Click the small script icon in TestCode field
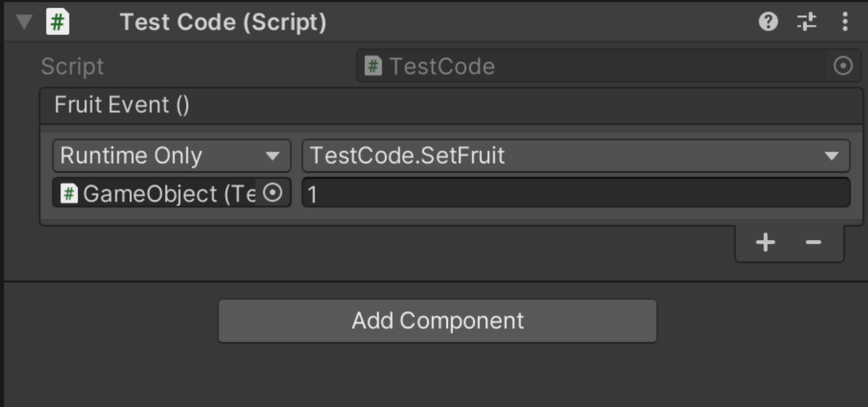This screenshot has width=868, height=407. click(373, 66)
